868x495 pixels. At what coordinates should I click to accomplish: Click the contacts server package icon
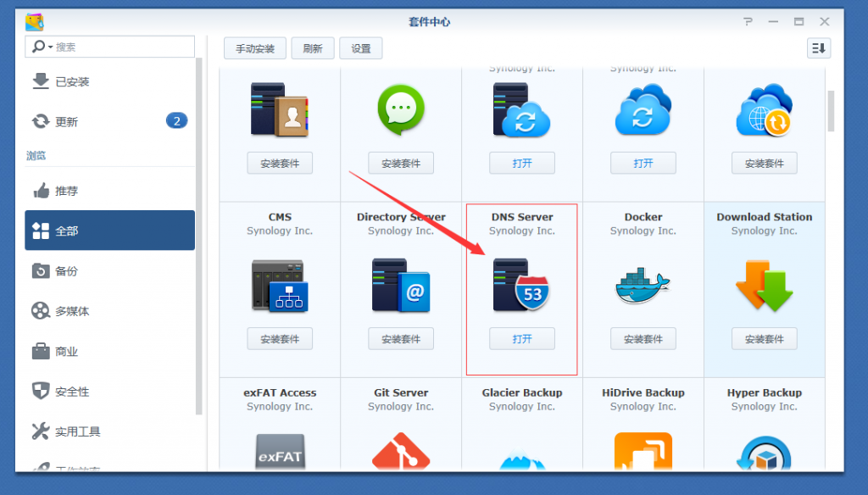280,109
